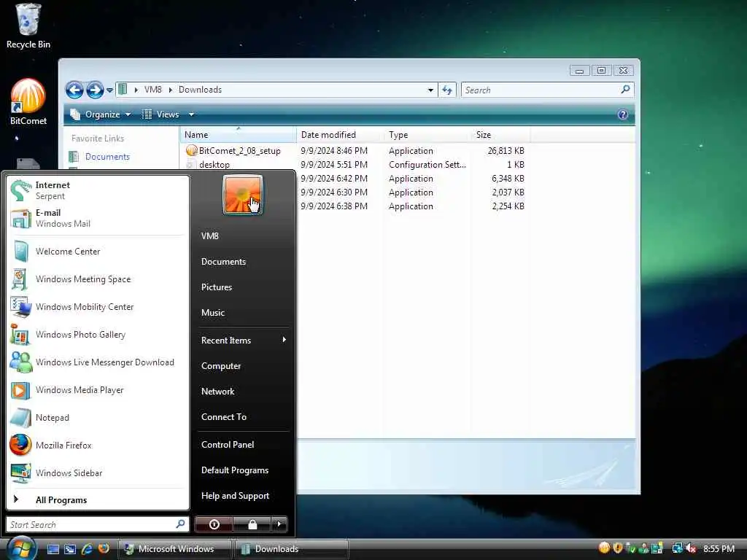Open Recycle Bin on desktop
The image size is (747, 560).
pos(28,26)
